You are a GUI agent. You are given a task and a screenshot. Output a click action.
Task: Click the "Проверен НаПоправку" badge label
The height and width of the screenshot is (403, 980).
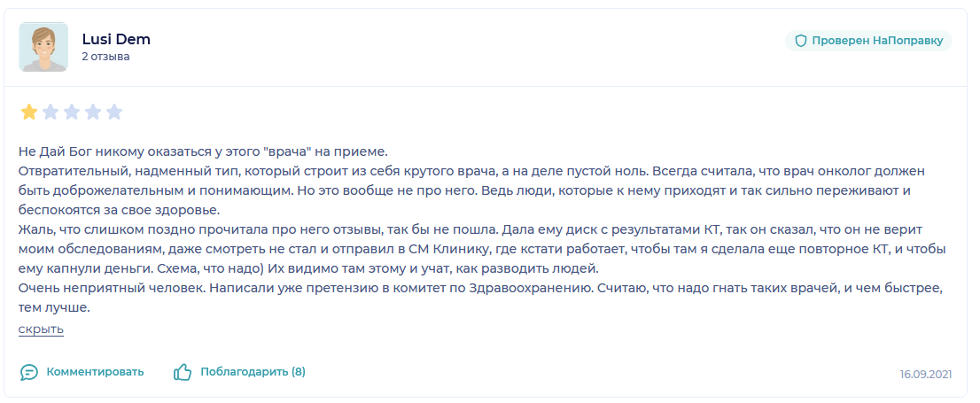(x=877, y=42)
